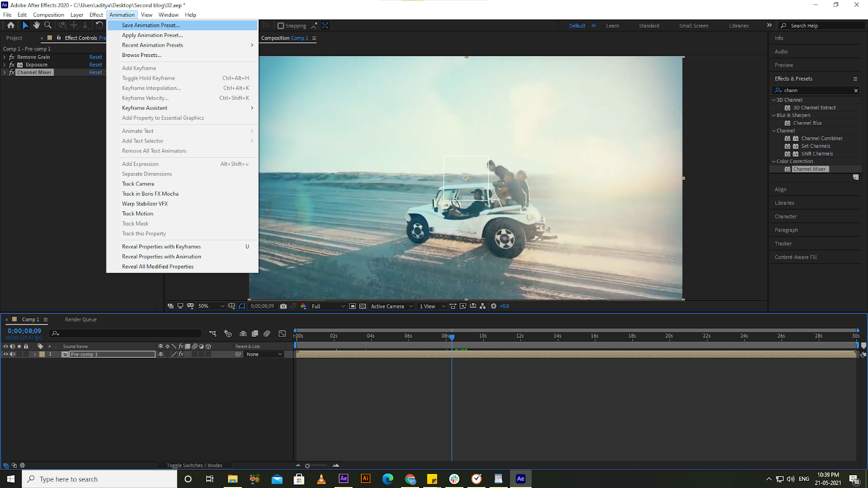The image size is (868, 488).
Task: Mute audio for Pre-comp 1 layer
Action: click(12, 354)
